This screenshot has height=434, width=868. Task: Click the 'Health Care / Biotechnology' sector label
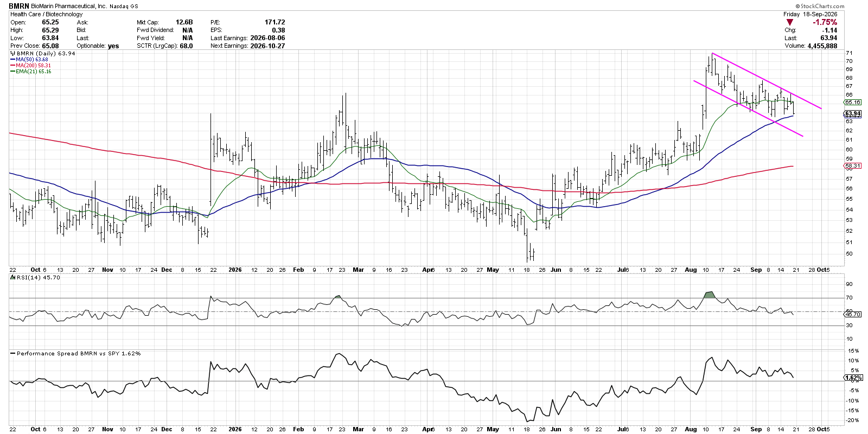(x=47, y=14)
